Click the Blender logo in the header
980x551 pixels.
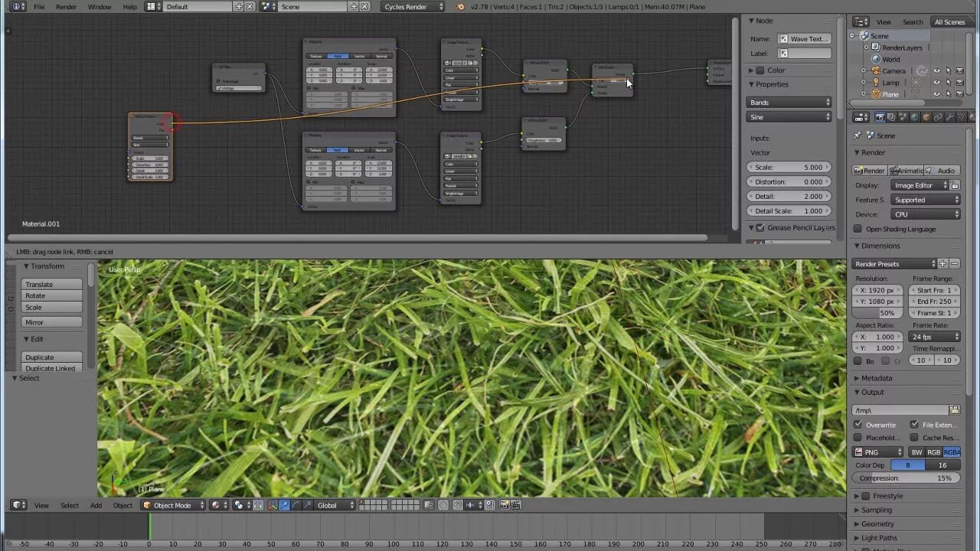pyautogui.click(x=459, y=7)
